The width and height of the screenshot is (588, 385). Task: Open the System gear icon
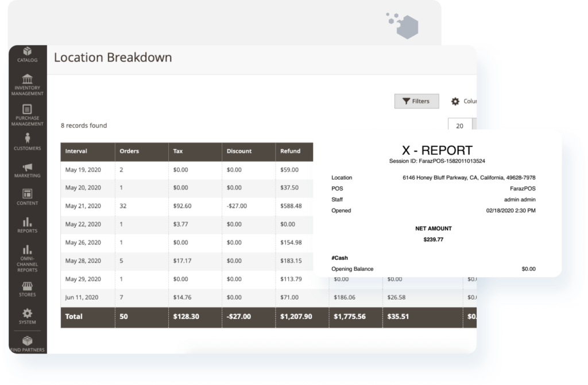tap(27, 316)
